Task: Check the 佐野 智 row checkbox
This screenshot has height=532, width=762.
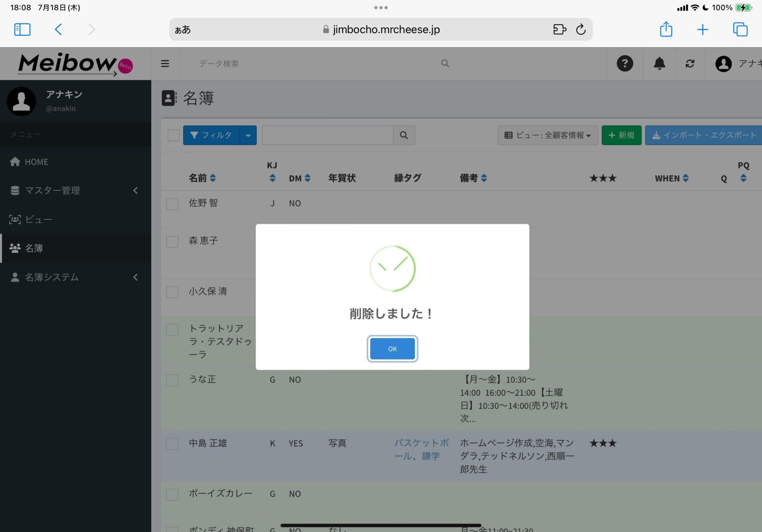Action: 172,204
